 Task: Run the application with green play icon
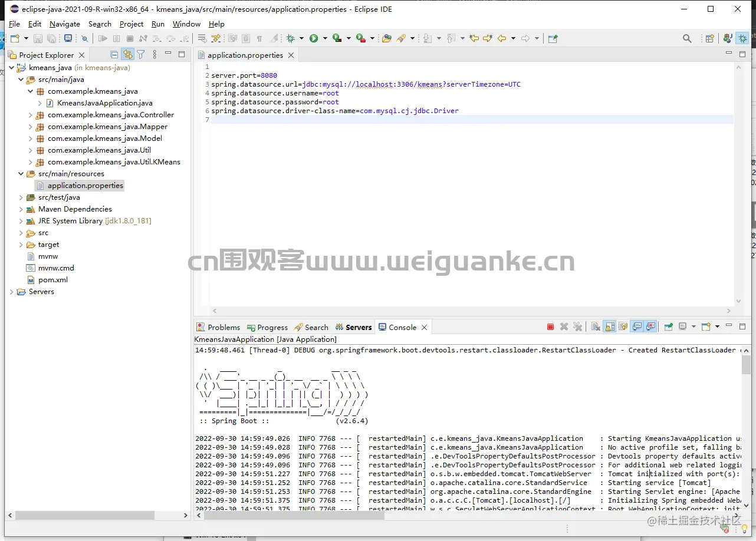(x=314, y=38)
